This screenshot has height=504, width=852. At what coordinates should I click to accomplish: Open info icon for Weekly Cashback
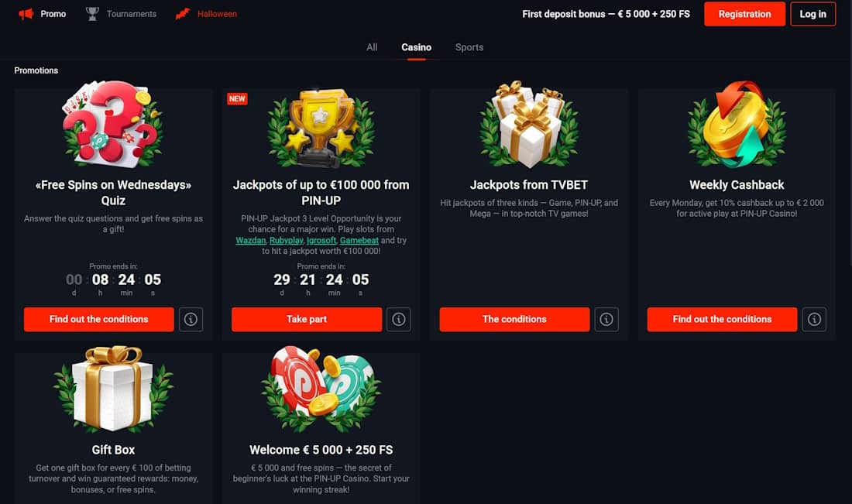click(x=814, y=319)
